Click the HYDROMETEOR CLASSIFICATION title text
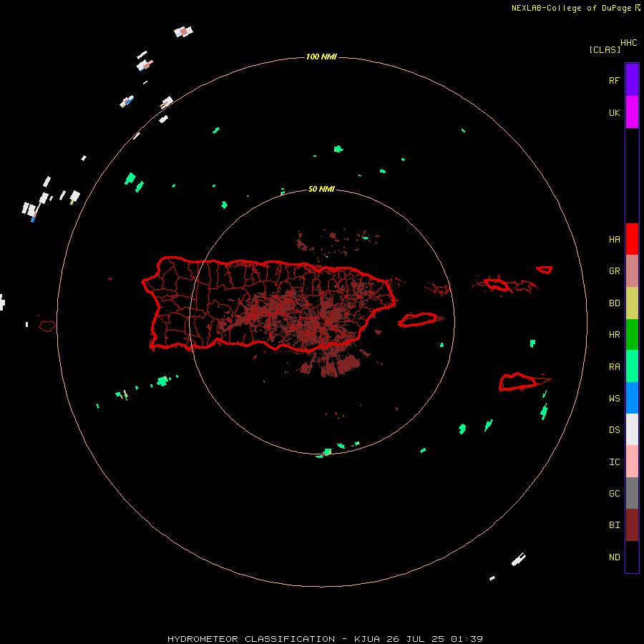The width and height of the screenshot is (644, 644). pyautogui.click(x=251, y=639)
